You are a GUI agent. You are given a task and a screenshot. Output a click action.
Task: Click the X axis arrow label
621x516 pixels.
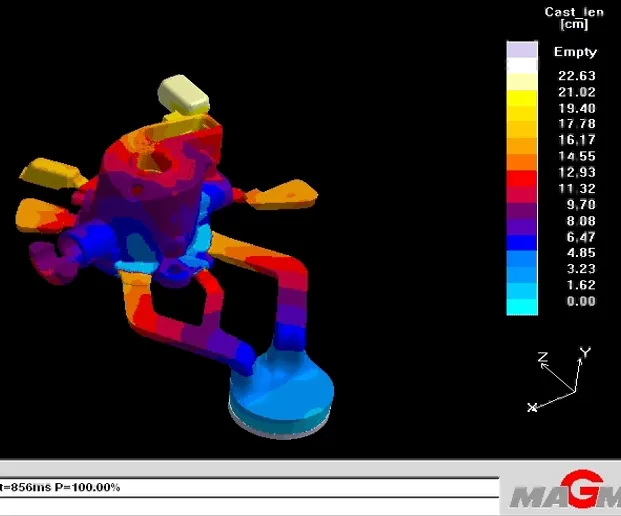point(532,406)
